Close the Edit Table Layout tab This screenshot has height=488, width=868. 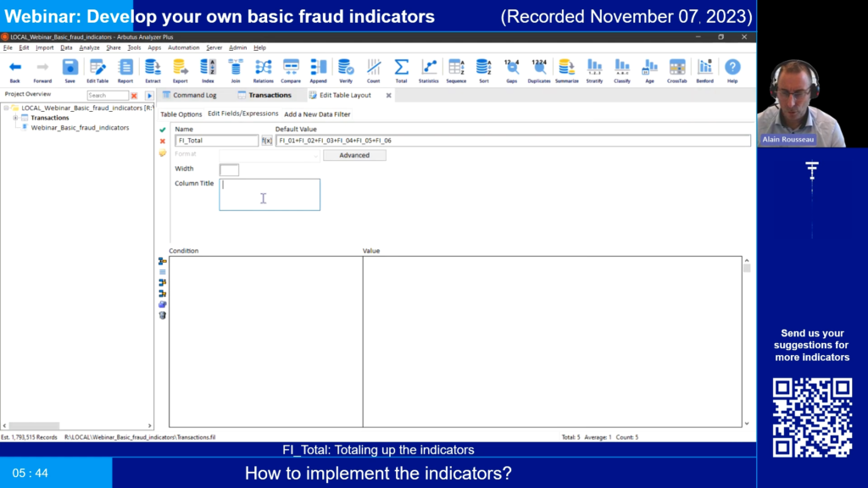388,95
